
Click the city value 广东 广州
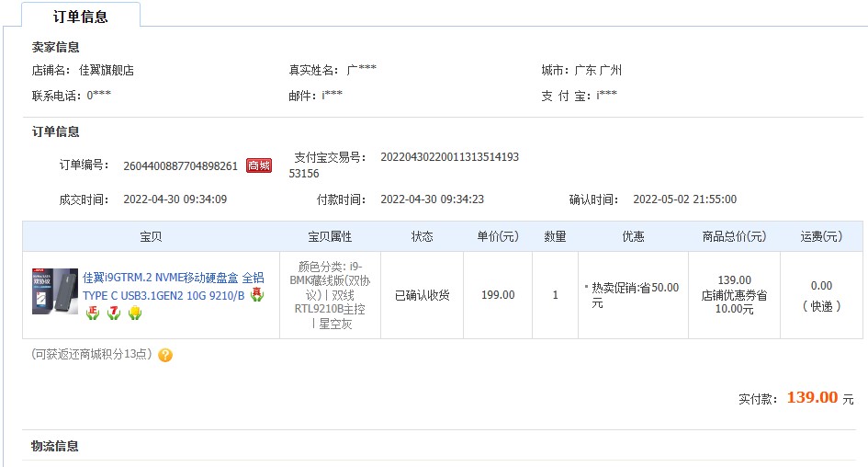click(598, 71)
